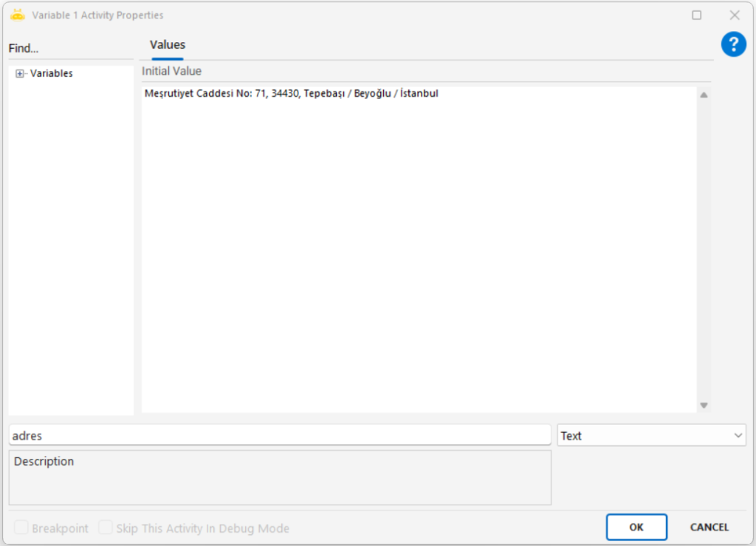Click in the Find... search field
The height and width of the screenshot is (546, 756).
coord(70,49)
